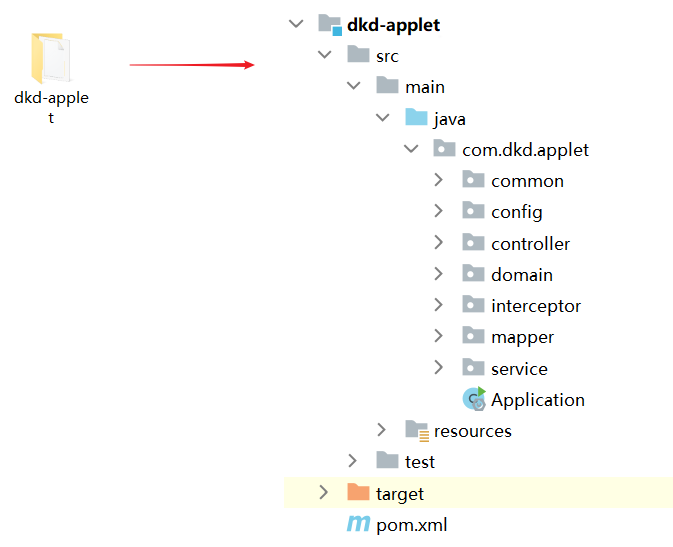Viewport: 673px width, 547px height.
Task: Click the orange target folder icon
Action: point(358,493)
